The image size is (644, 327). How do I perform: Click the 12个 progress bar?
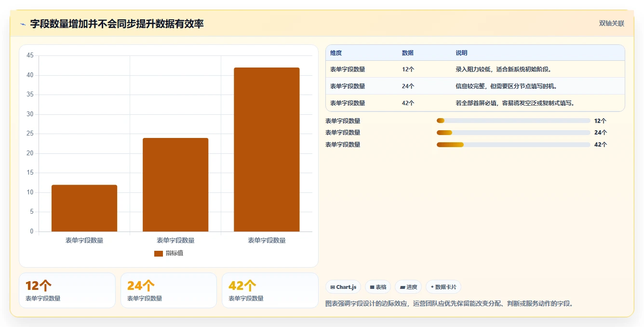(x=513, y=121)
